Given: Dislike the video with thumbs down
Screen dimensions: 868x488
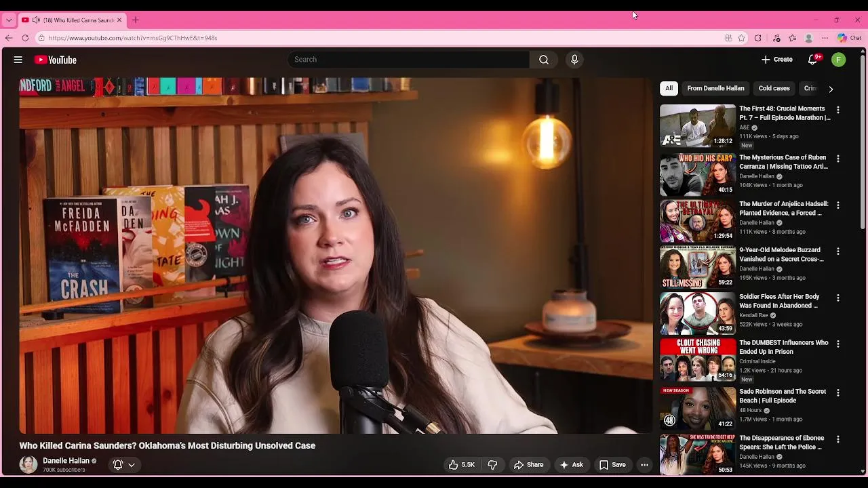Looking at the screenshot, I should (492, 465).
